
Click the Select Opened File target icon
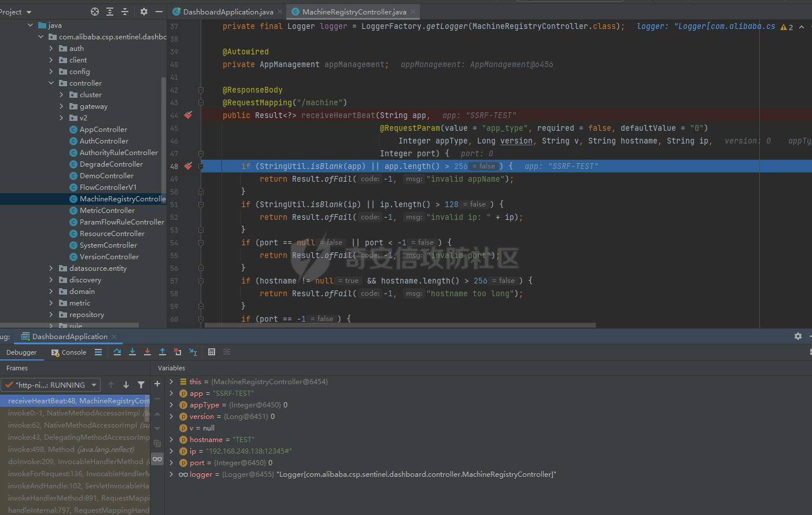95,12
